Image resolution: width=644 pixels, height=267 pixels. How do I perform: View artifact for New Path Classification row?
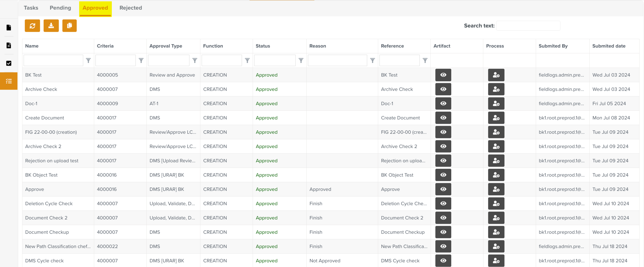coord(443,246)
